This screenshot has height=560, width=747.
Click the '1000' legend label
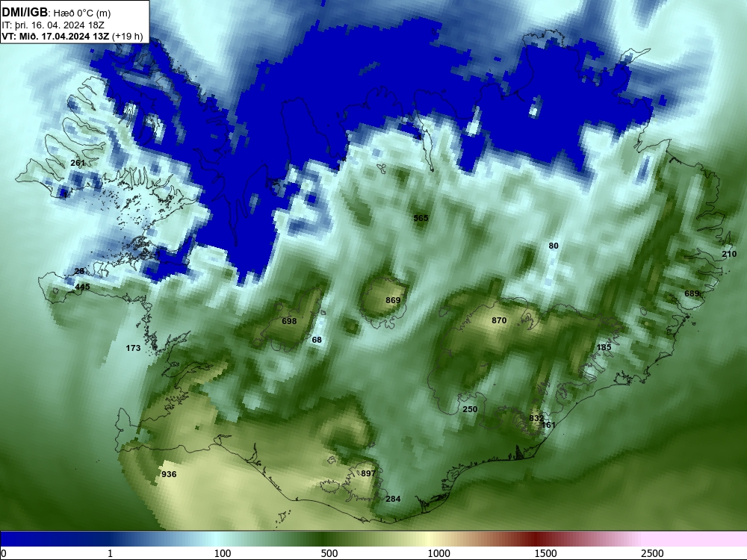438,553
